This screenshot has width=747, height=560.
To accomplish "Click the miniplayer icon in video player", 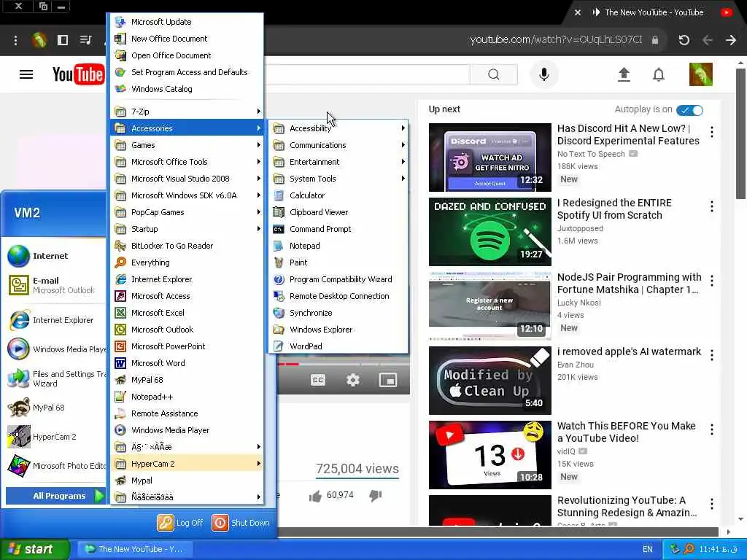I will point(388,380).
